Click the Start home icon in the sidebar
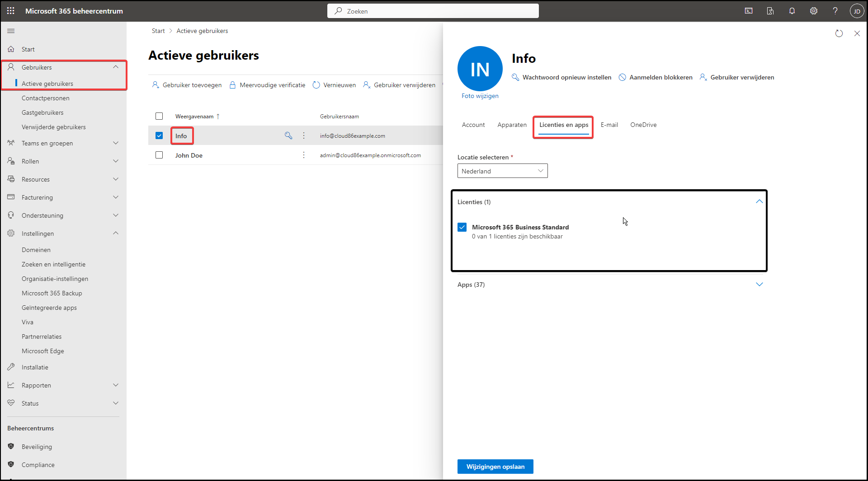 (x=11, y=49)
